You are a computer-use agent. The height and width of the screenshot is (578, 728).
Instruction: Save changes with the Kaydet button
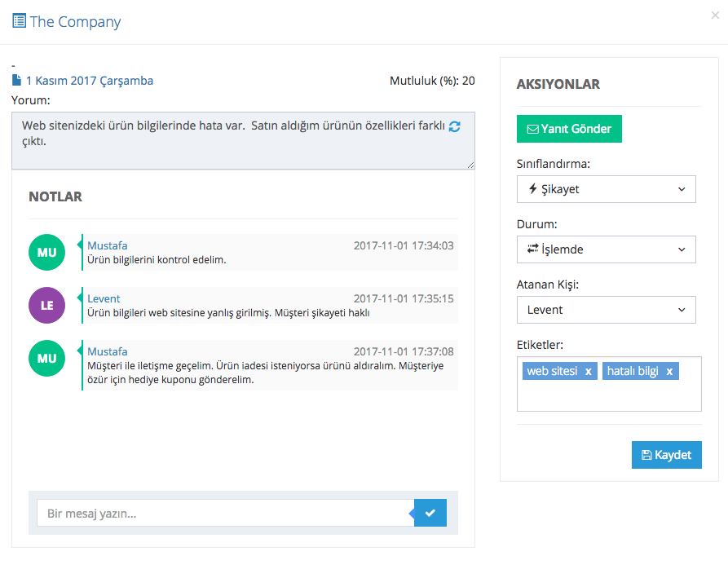[x=666, y=455]
